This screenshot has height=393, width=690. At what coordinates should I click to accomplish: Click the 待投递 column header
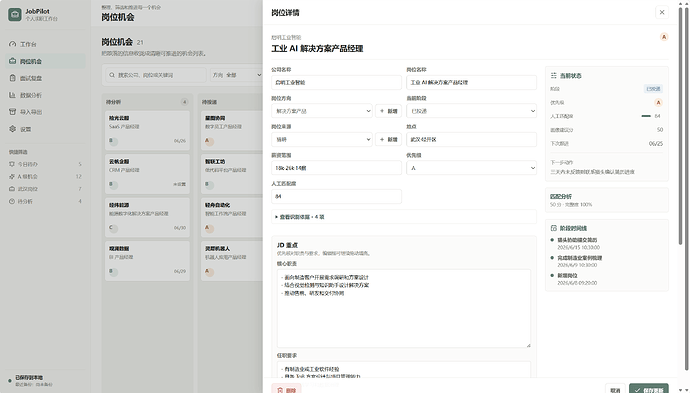click(x=209, y=102)
